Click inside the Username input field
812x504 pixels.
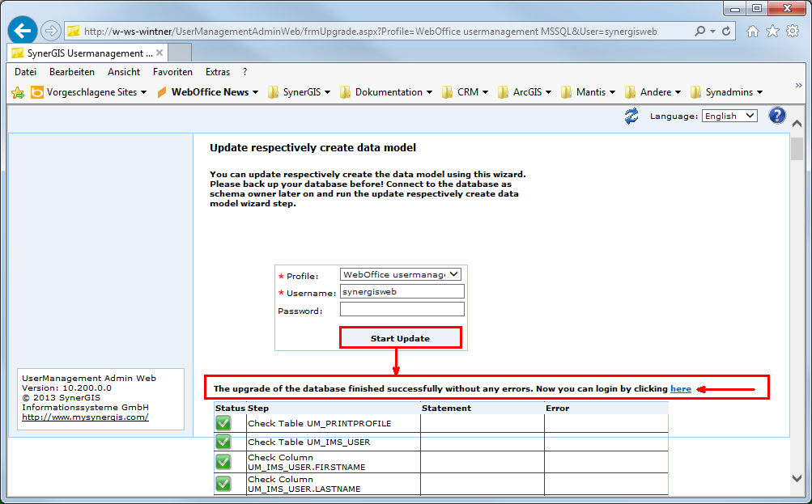(x=402, y=291)
